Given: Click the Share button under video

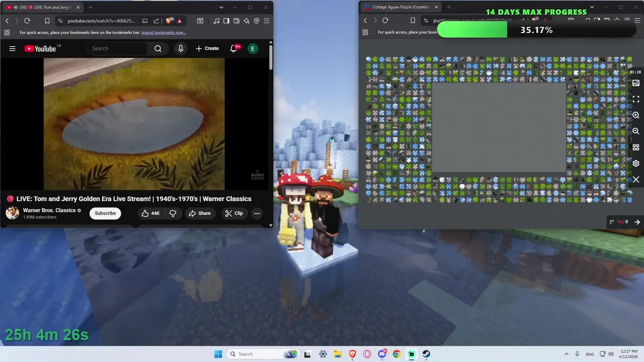Looking at the screenshot, I should [200, 213].
